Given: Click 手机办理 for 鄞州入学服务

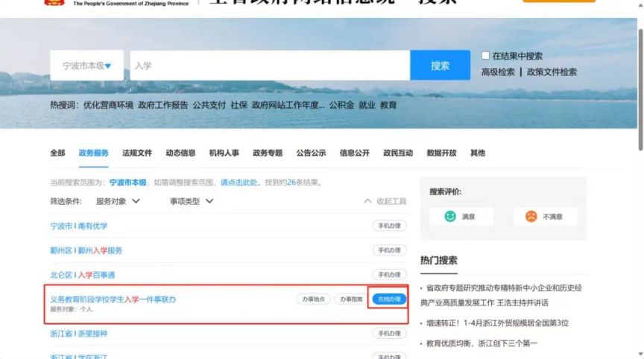Looking at the screenshot, I should point(389,250).
